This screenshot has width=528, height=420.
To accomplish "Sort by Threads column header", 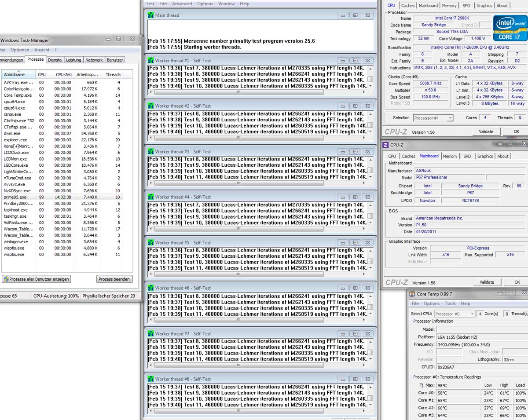I will pos(112,74).
